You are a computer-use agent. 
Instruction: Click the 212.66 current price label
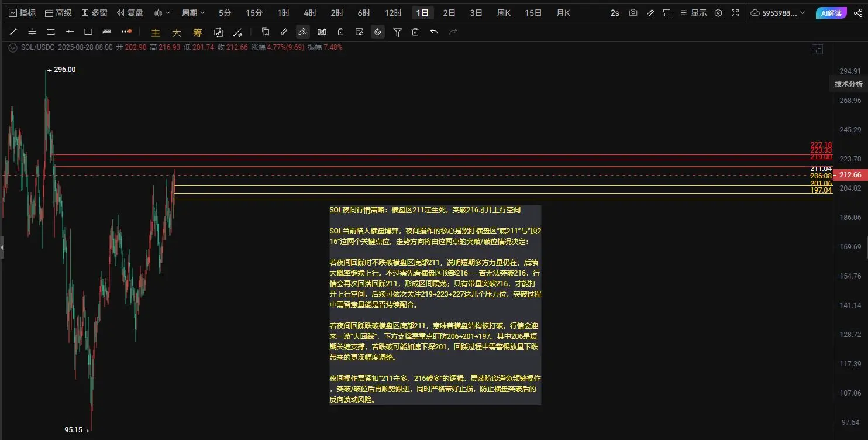coord(850,174)
